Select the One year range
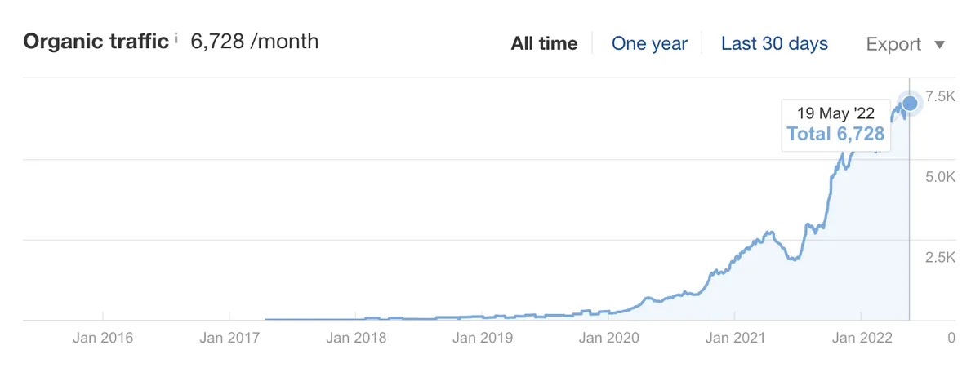 tap(649, 44)
